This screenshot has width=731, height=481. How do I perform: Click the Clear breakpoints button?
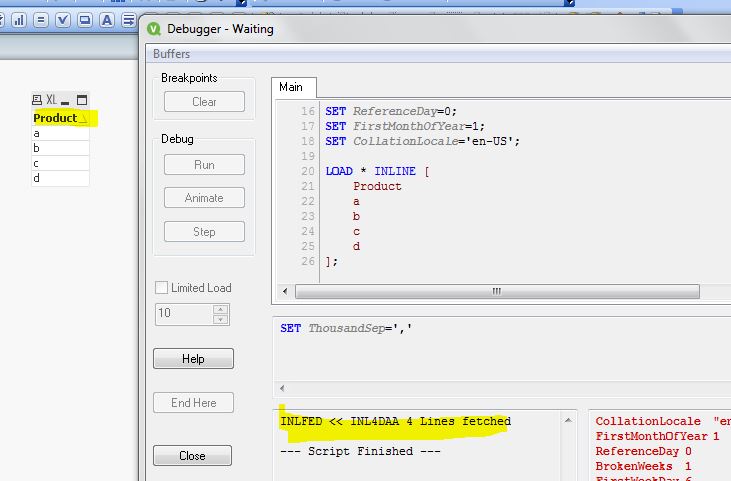coord(204,102)
